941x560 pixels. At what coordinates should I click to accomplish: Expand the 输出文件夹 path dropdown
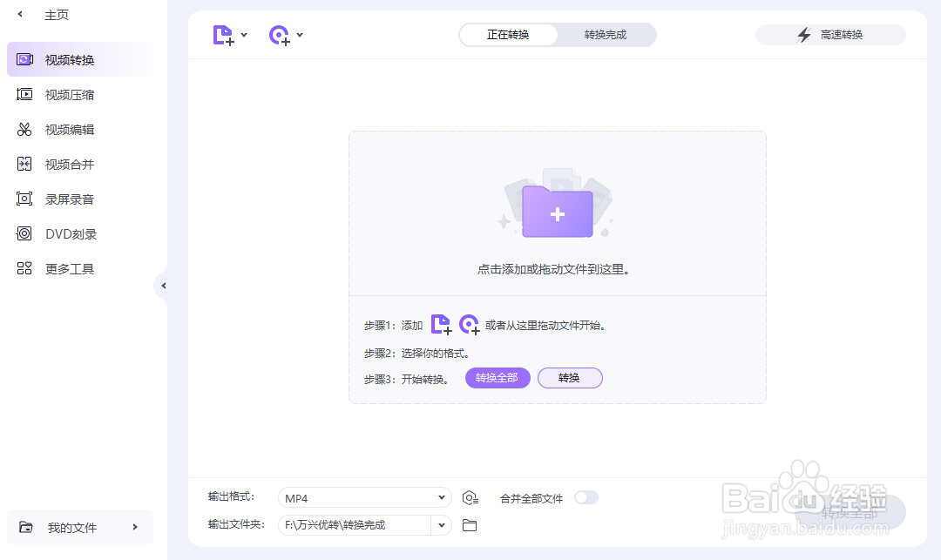pos(442,525)
